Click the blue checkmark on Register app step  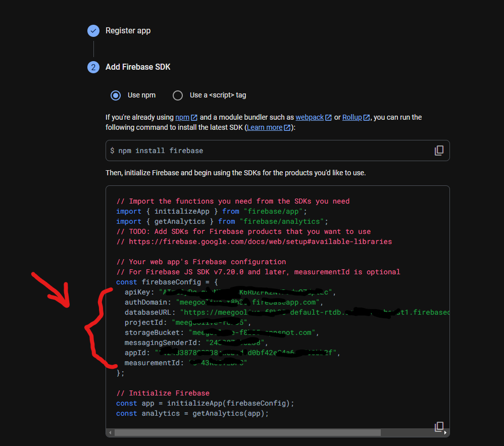coord(93,30)
